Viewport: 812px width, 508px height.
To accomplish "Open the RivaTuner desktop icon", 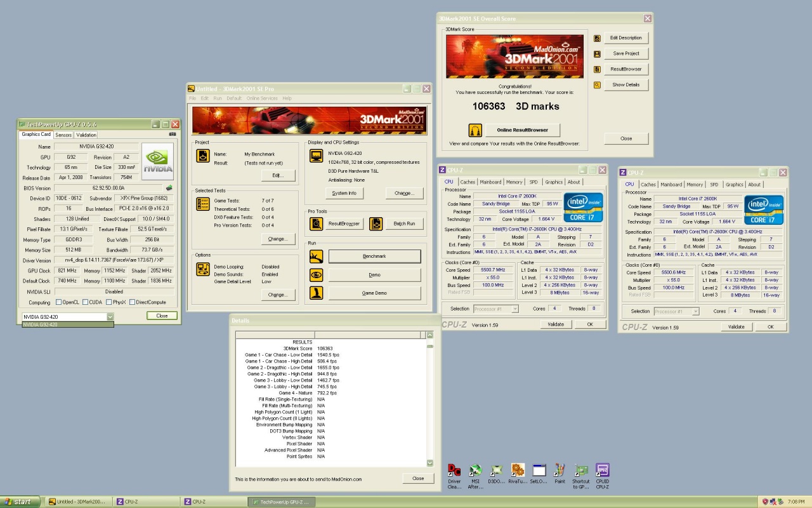I will click(518, 471).
